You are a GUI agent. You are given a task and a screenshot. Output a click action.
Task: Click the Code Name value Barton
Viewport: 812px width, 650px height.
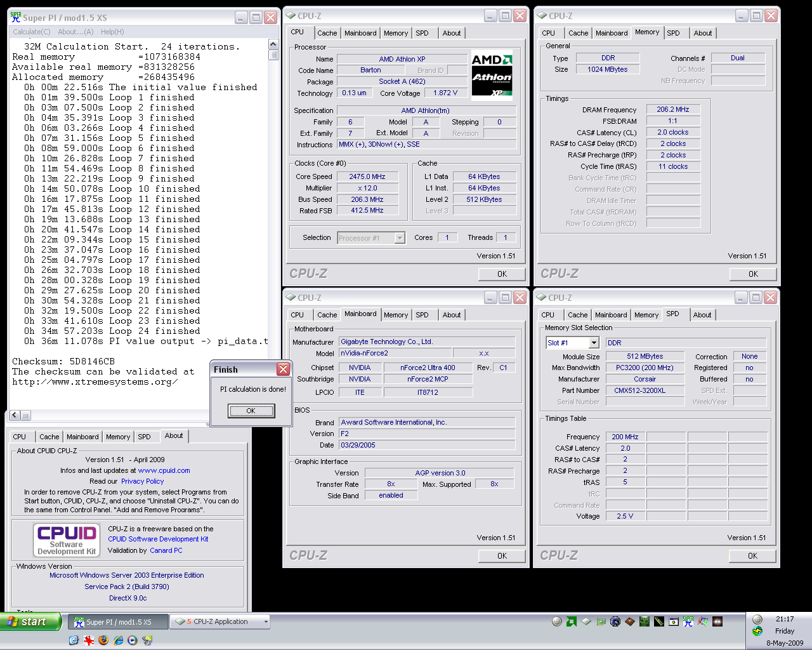(370, 70)
